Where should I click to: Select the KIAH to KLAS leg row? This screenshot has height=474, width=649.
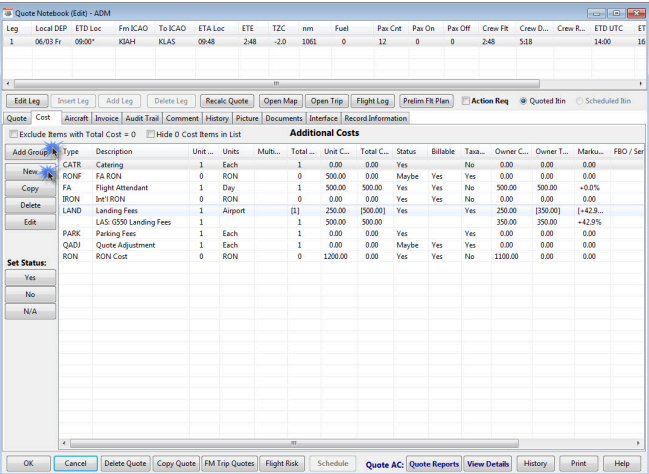[324, 42]
